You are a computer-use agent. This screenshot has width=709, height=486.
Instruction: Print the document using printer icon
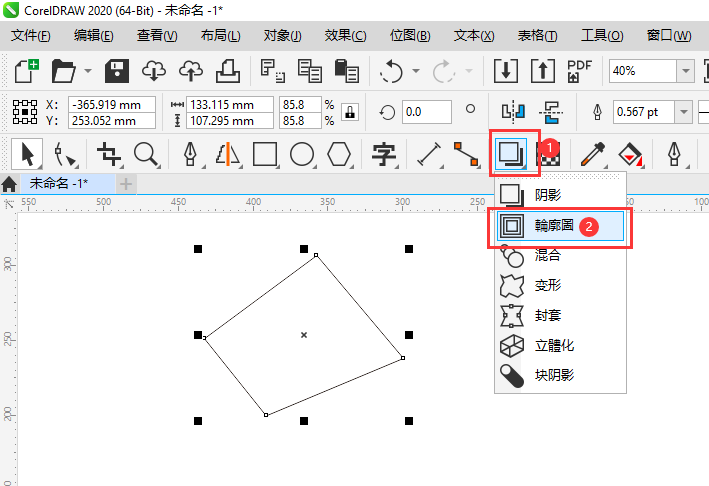point(227,71)
